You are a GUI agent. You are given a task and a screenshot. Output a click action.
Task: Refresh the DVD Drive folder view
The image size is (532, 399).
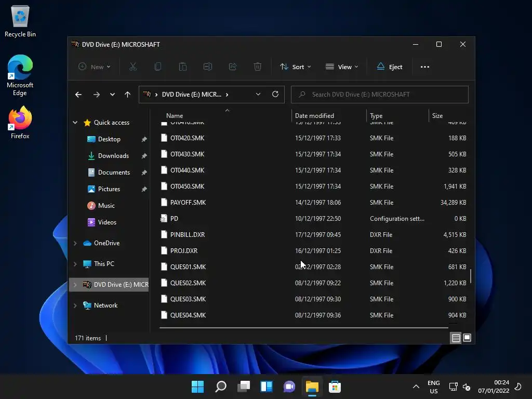pos(275,95)
